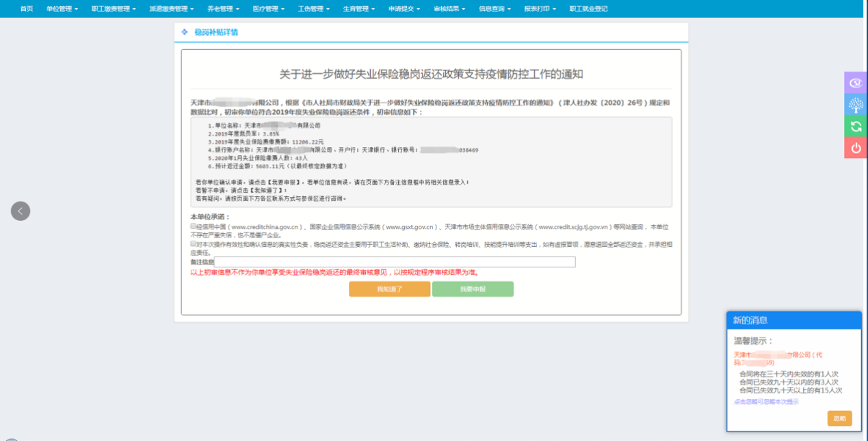Open the 单位管理 dropdown menu

click(62, 9)
